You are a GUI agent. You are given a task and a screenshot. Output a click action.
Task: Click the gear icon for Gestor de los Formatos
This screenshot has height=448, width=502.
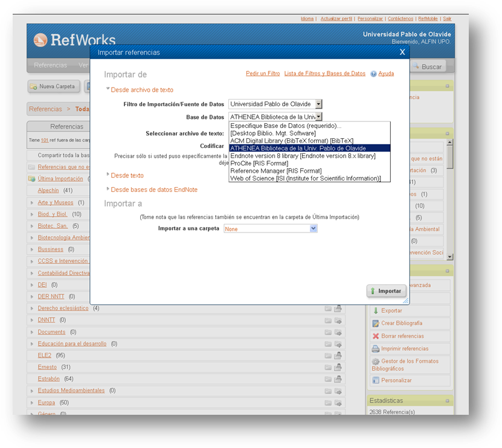[x=376, y=361]
